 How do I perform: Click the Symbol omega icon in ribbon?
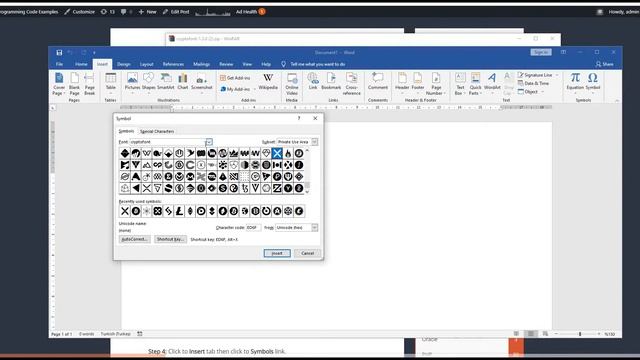pos(593,78)
